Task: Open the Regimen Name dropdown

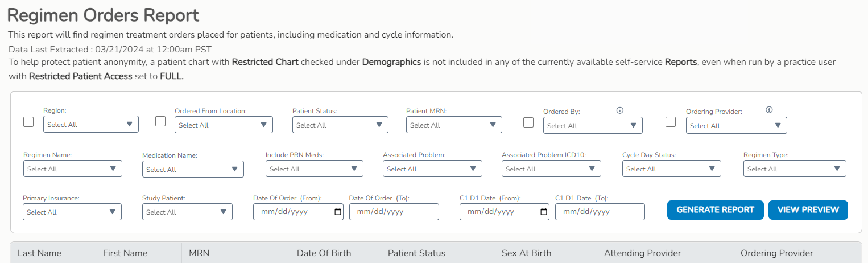Action: (73, 169)
